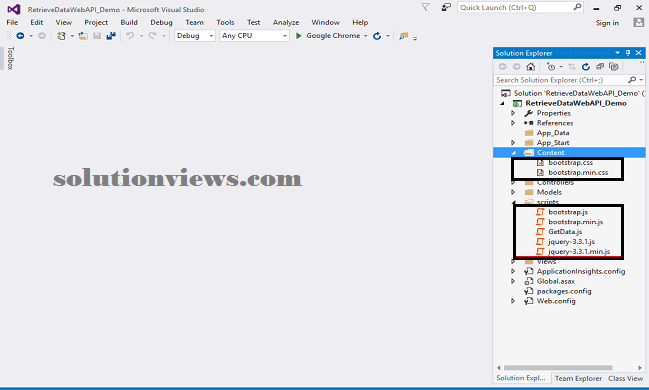Click the feedback icon beside Quick Launch
The height and width of the screenshot is (390, 649).
446,7
